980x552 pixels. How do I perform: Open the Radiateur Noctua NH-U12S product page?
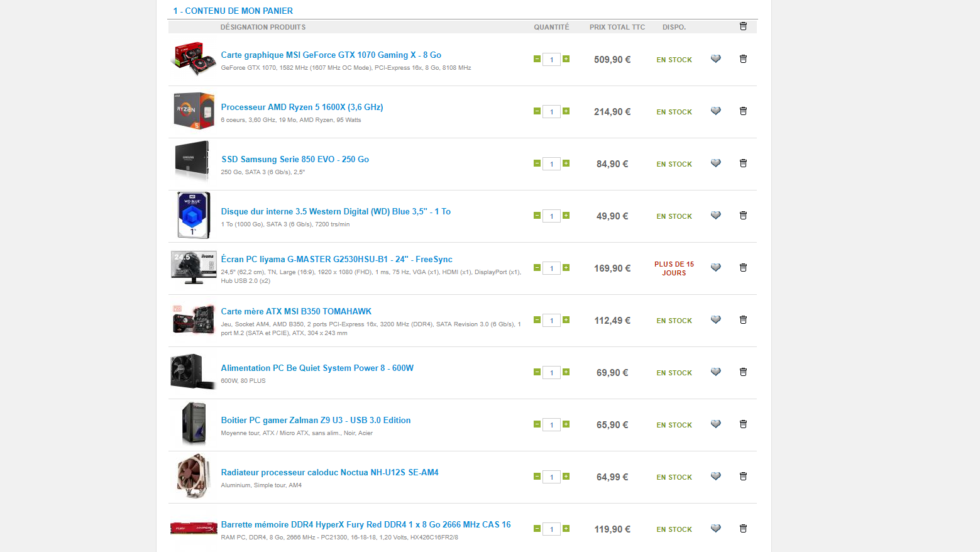click(329, 472)
